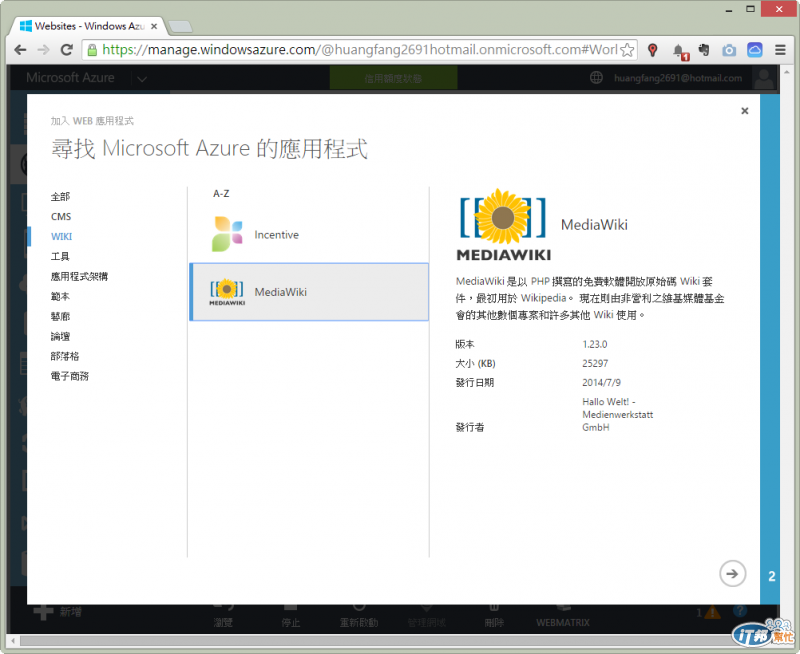The height and width of the screenshot is (654, 800).
Task: Click the WEBMATRIX command
Action: (x=563, y=617)
